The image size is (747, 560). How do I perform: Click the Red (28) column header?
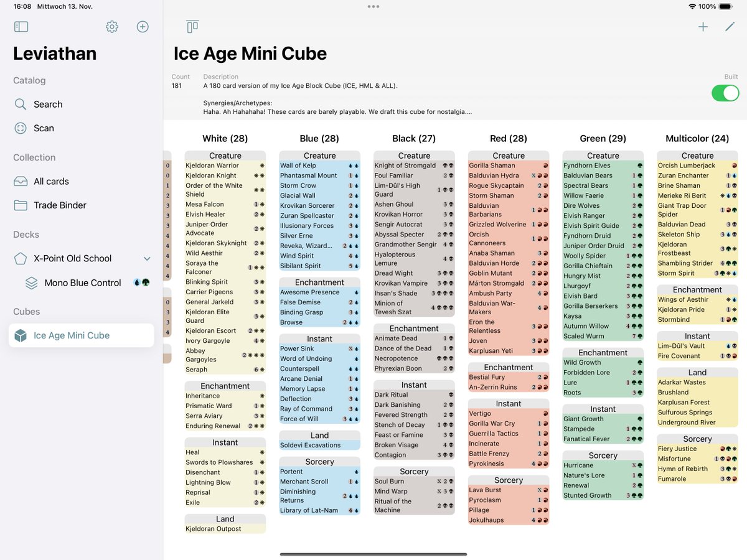[509, 139]
